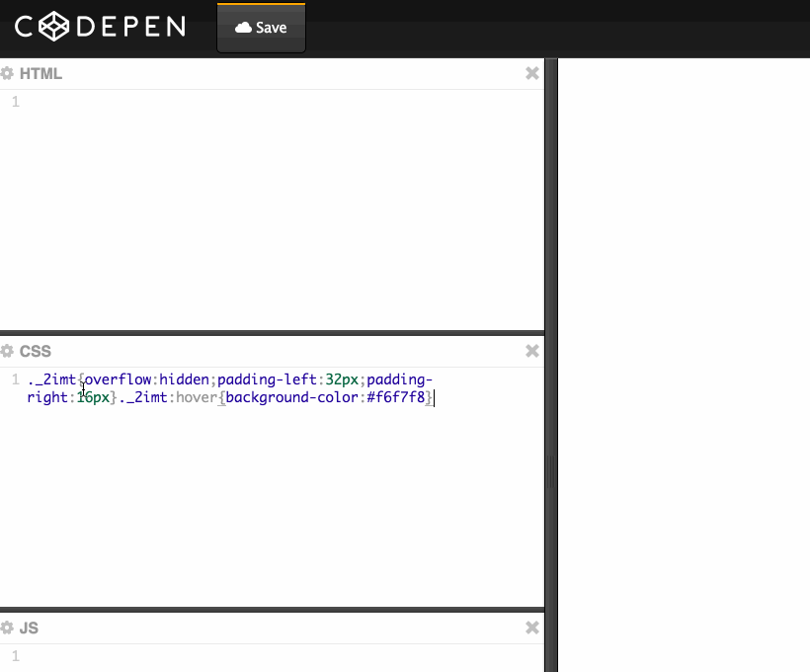The height and width of the screenshot is (672, 810).
Task: Click the JS panel title
Action: 29,629
